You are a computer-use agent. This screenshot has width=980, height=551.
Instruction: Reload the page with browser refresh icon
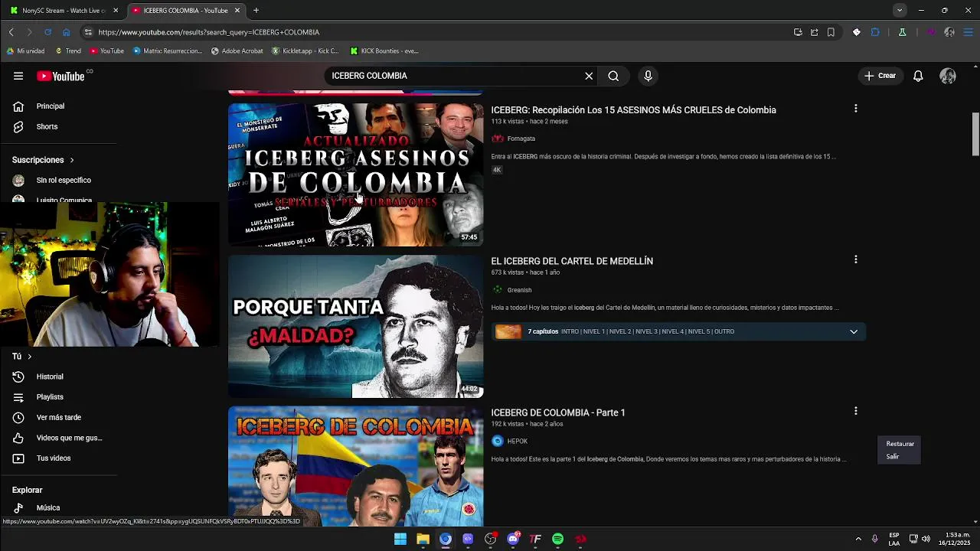(47, 32)
